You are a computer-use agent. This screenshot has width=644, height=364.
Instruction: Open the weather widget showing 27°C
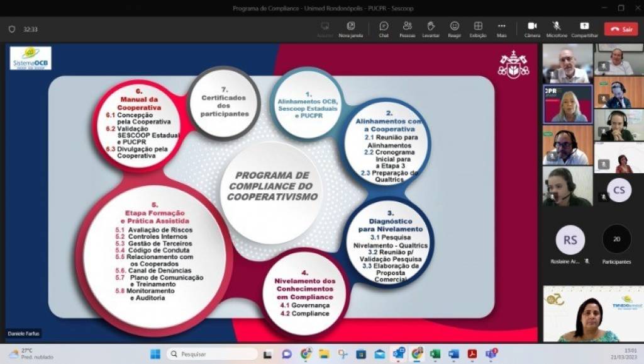pyautogui.click(x=31, y=354)
